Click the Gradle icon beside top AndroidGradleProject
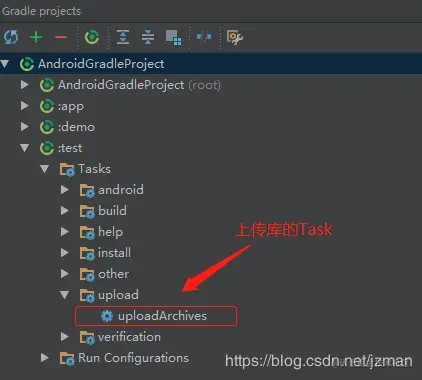Screen dimensions: 422x380 tap(27, 64)
